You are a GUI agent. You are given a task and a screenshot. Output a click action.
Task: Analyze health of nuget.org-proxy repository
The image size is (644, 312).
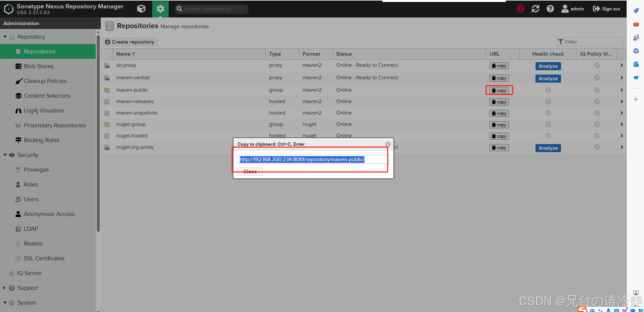click(548, 148)
